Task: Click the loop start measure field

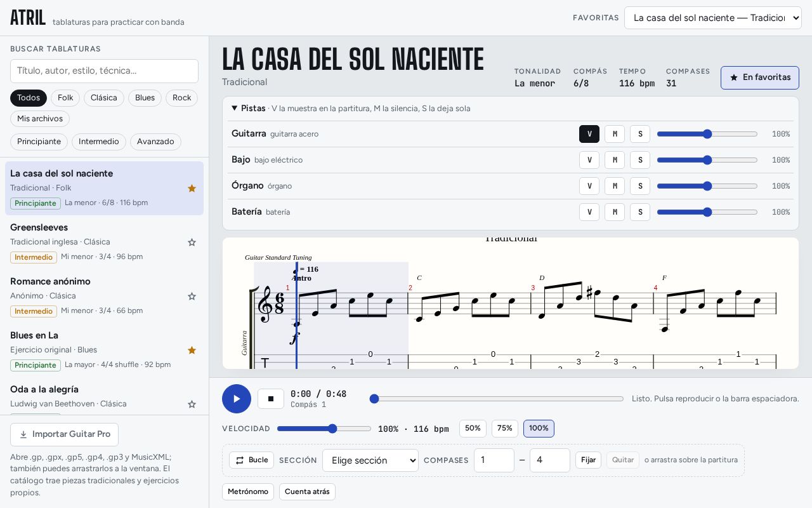Action: 494,460
